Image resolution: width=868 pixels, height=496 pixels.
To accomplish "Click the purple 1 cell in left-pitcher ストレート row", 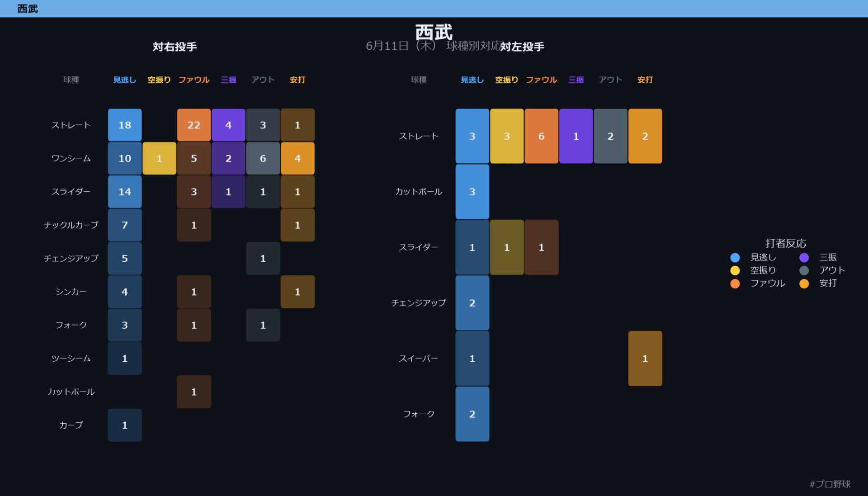I will tap(576, 136).
